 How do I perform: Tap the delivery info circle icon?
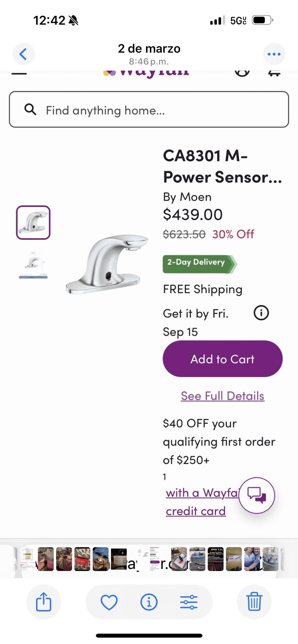[261, 313]
